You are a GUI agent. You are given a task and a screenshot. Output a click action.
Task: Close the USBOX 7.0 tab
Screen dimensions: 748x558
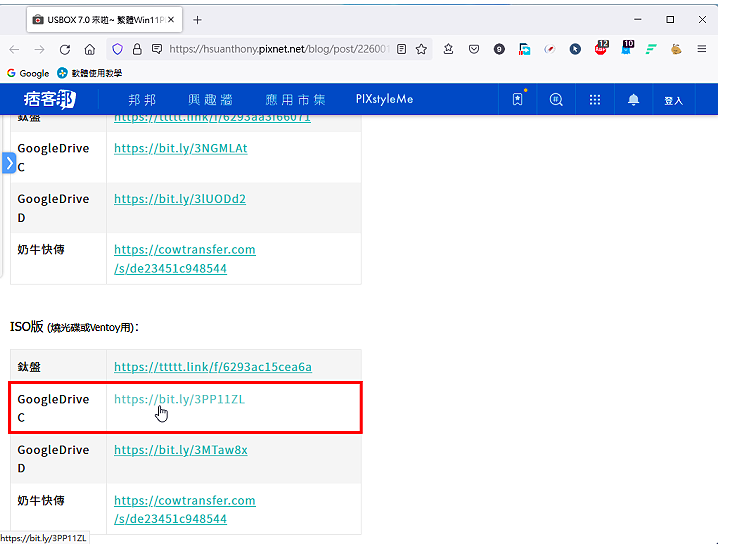[x=171, y=20]
